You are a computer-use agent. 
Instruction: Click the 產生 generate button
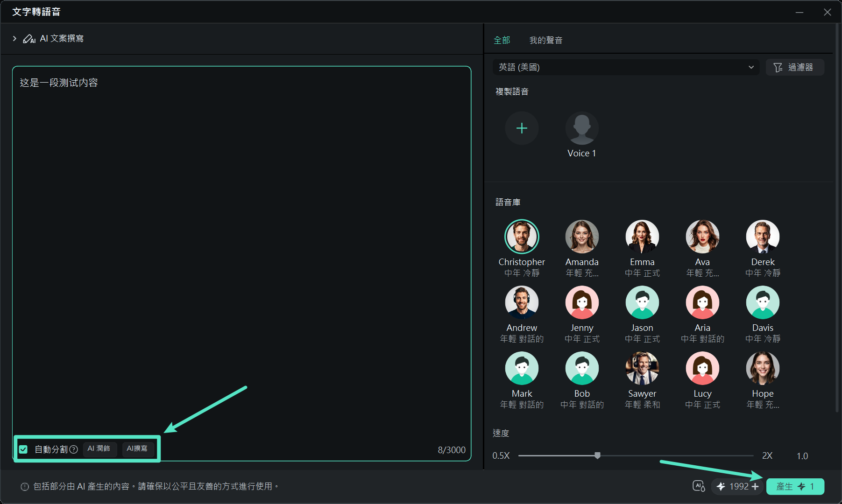(795, 486)
